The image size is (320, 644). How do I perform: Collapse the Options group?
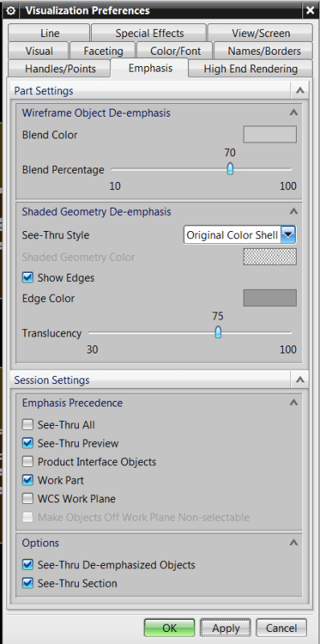[293, 543]
